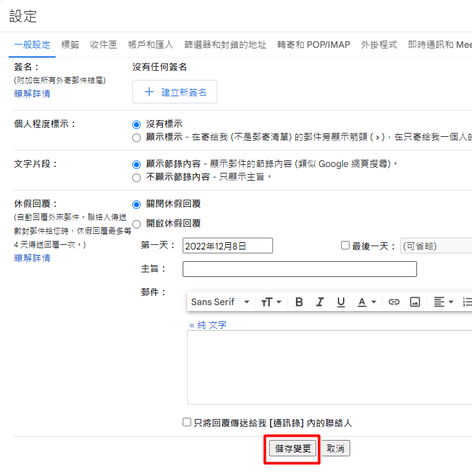This screenshot has width=472, height=476.
Task: Click the 儲存變更 button
Action: [x=292, y=449]
